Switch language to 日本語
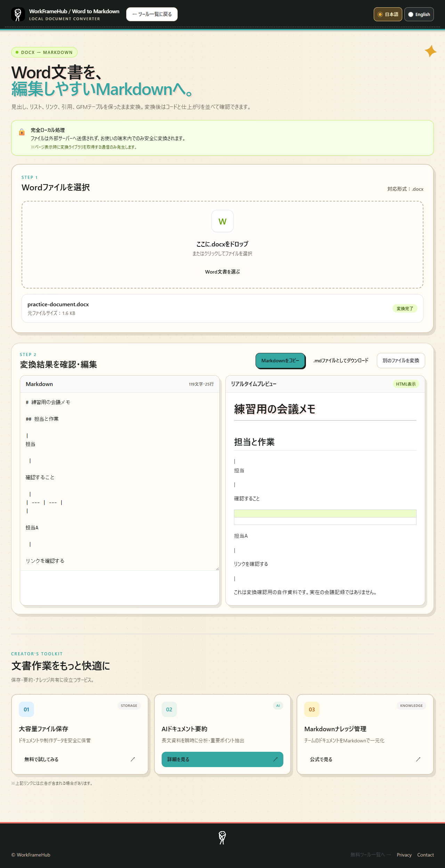Viewport: 445px width, 868px height. tap(388, 14)
